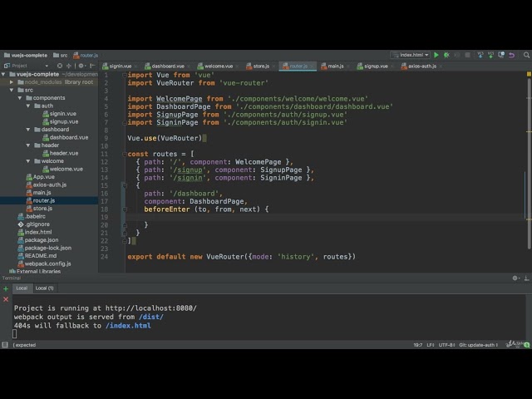Click the Git: update-auth branch widget

tap(479, 345)
